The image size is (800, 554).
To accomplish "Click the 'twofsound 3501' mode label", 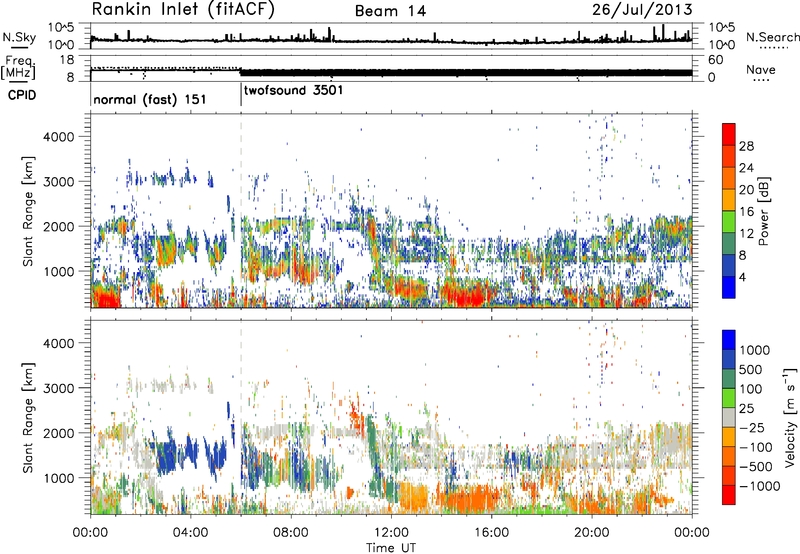I will [x=293, y=91].
